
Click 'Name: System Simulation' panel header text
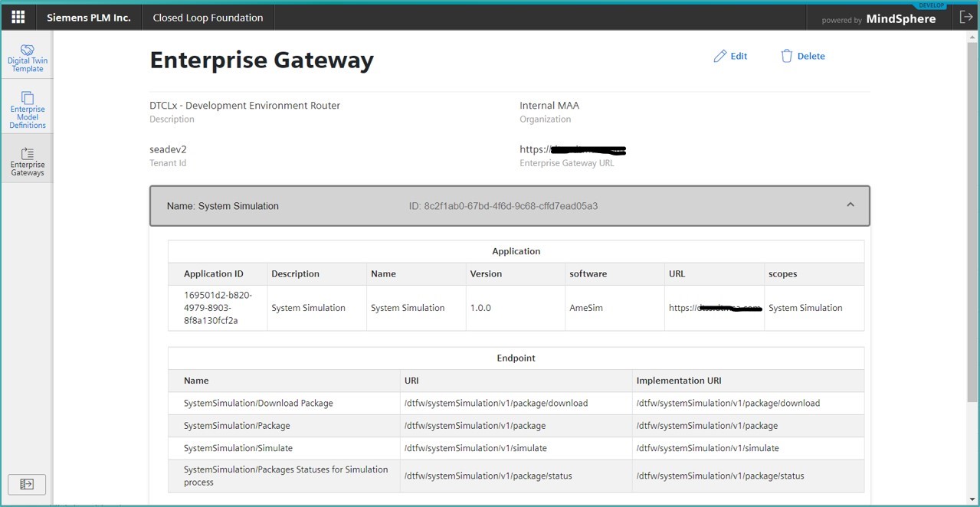(223, 206)
